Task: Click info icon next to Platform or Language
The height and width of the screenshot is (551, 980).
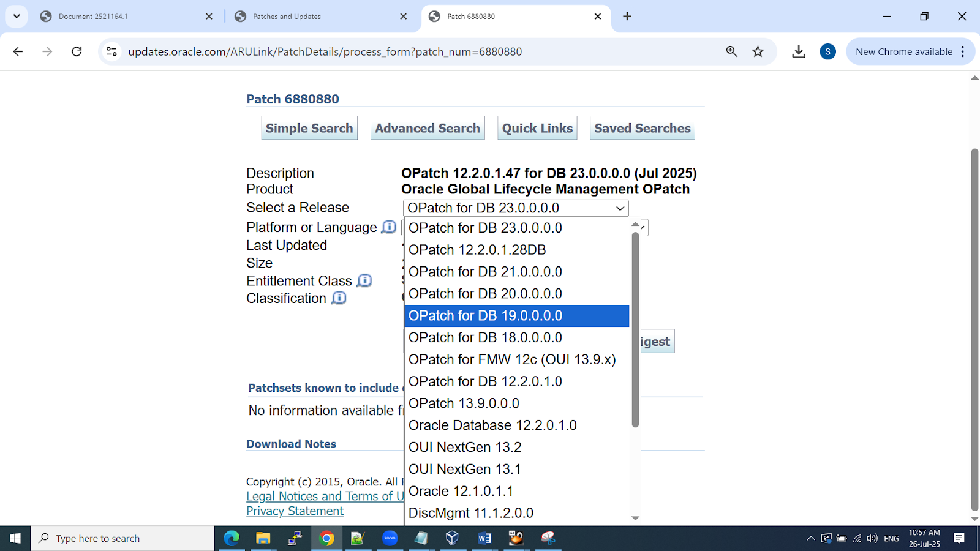Action: coord(388,227)
